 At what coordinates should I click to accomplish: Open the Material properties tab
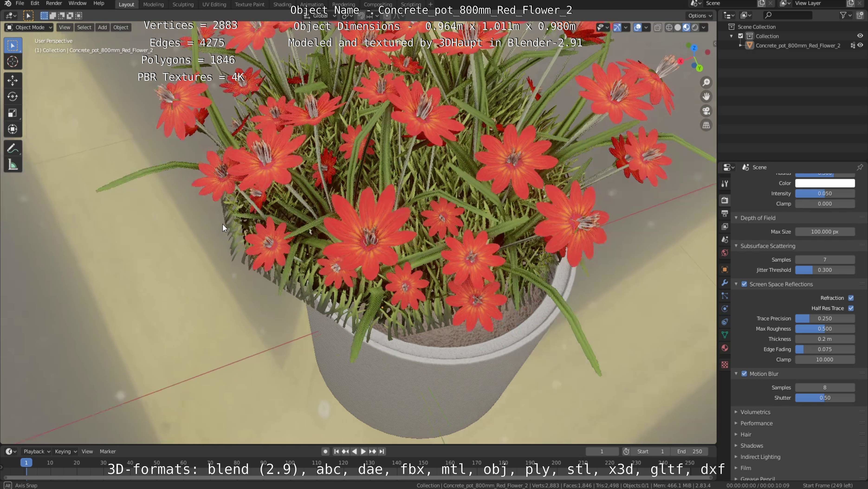pos(725,348)
